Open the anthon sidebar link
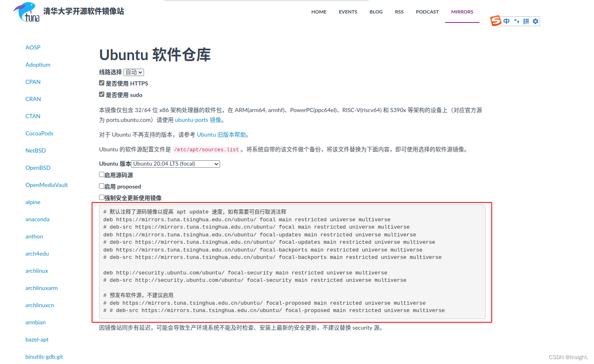 click(34, 236)
